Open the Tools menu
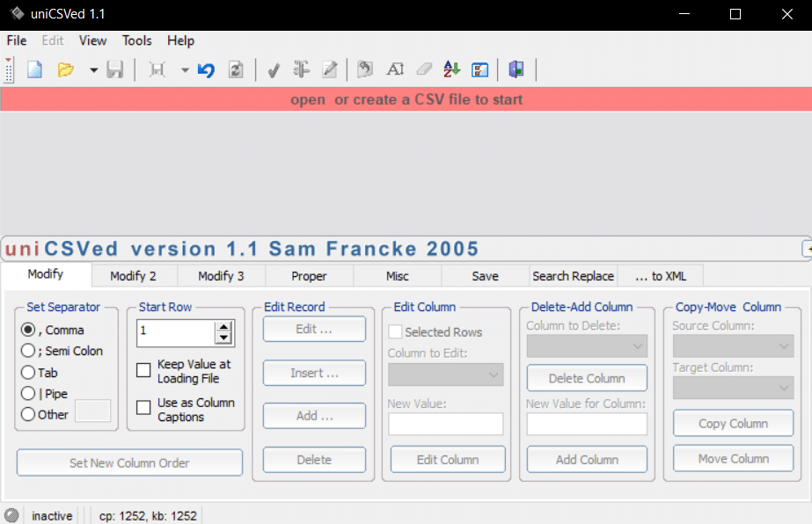Image resolution: width=812 pixels, height=524 pixels. point(136,40)
